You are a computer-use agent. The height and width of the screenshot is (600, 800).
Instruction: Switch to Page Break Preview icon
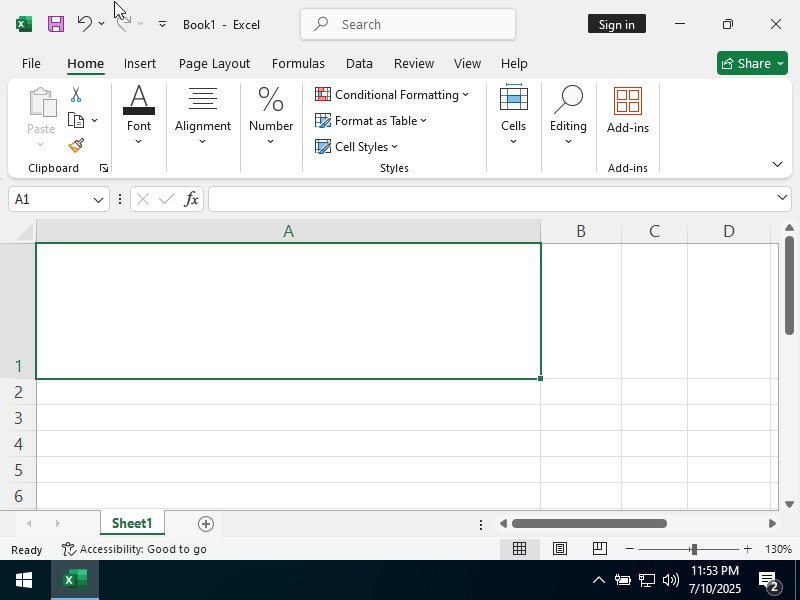[x=599, y=548]
